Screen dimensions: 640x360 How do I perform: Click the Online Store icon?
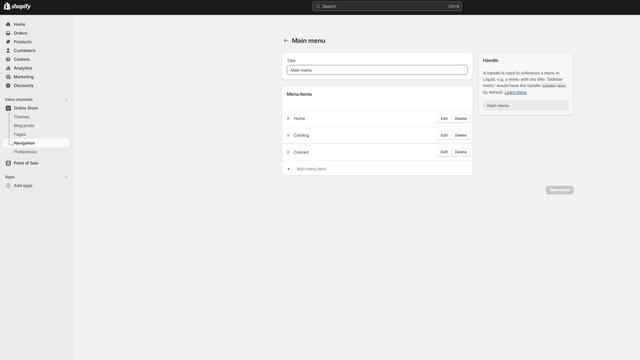pyautogui.click(x=8, y=108)
